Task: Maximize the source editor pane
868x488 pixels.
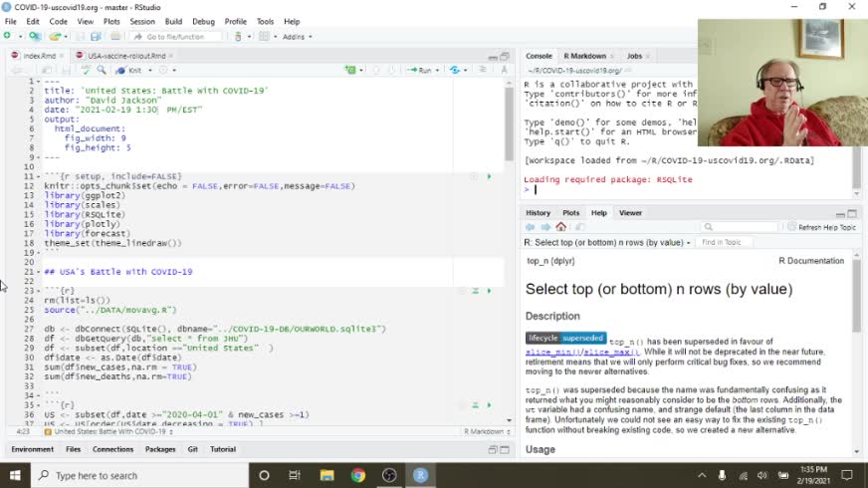Action: pos(505,57)
